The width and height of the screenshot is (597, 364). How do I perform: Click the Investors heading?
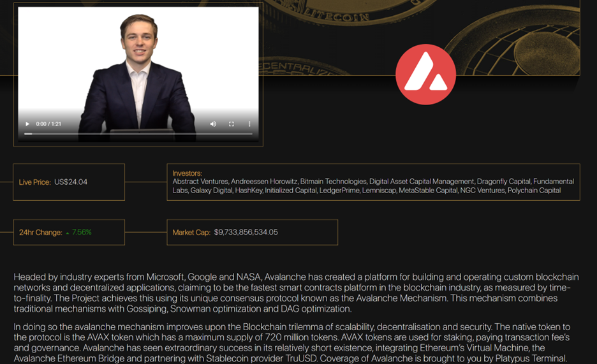coord(187,173)
